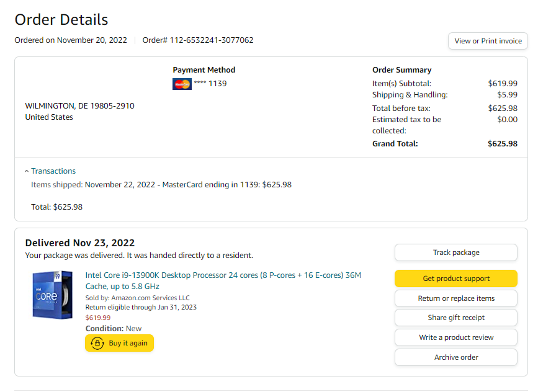Click Delivered Nov 23, 2022 heading

pos(79,243)
